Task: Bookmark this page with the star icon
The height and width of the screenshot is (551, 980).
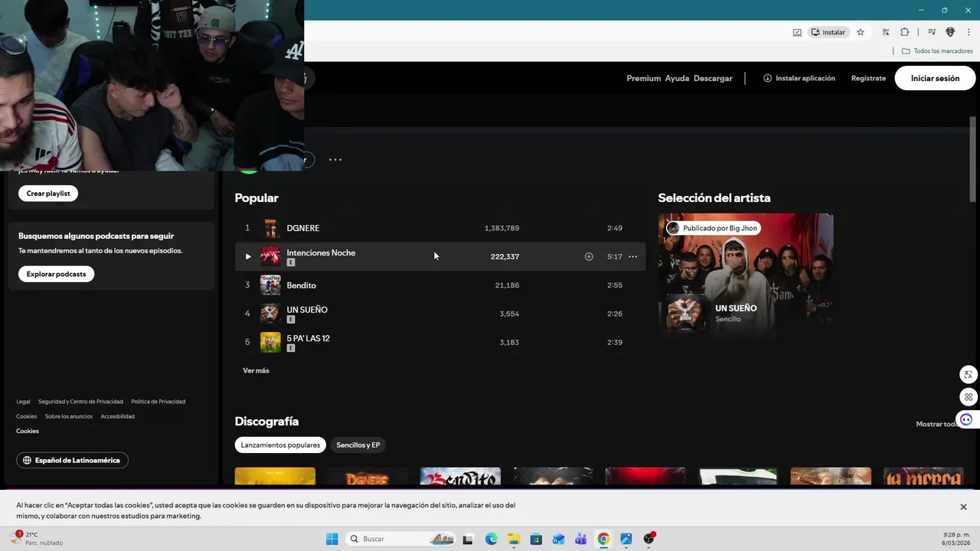Action: 861,32
